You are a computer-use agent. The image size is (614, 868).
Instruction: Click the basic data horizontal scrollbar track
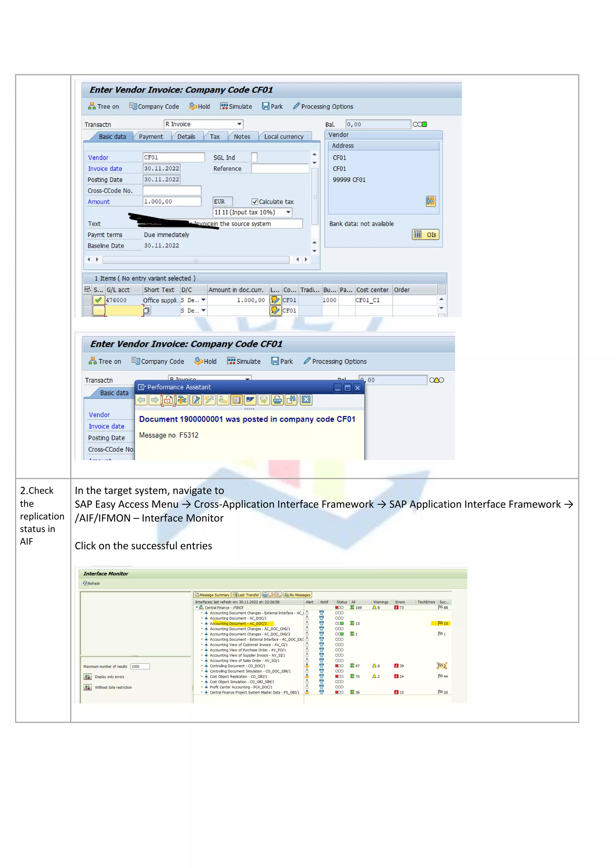[196, 260]
